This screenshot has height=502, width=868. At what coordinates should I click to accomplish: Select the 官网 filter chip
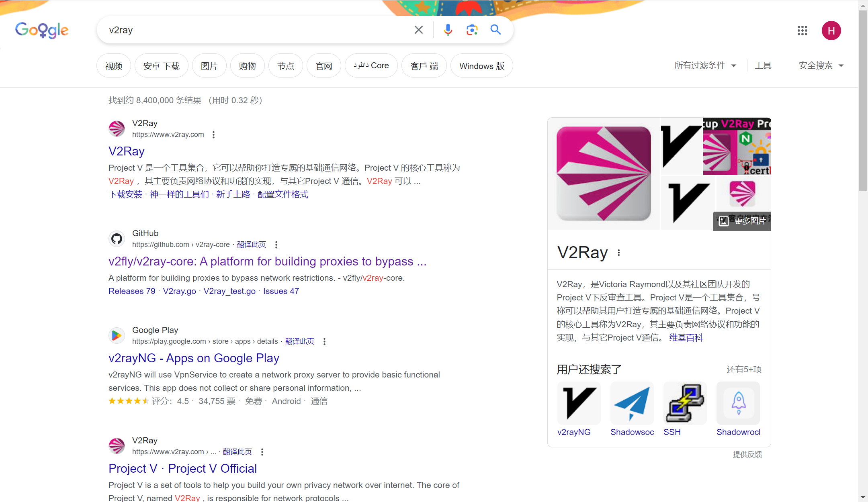click(x=324, y=66)
